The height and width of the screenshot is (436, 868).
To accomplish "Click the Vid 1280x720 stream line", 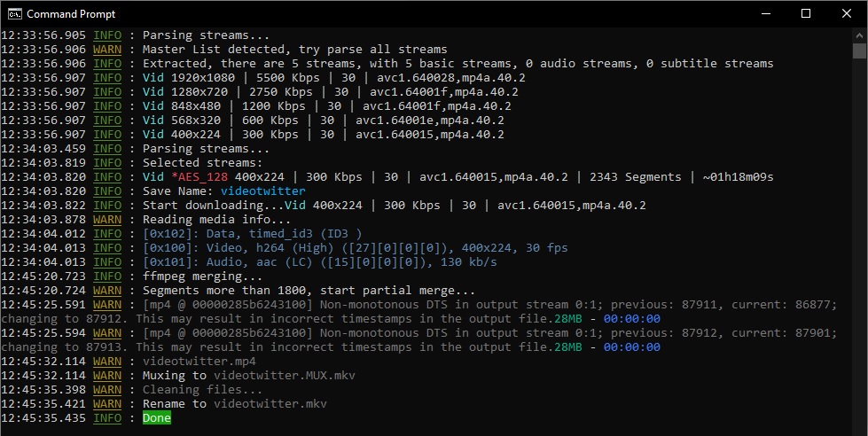I will [x=330, y=92].
